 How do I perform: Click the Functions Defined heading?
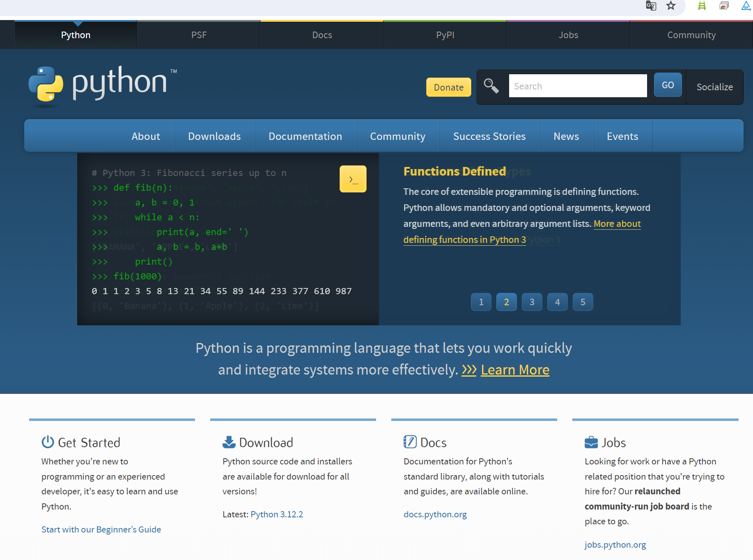point(455,171)
